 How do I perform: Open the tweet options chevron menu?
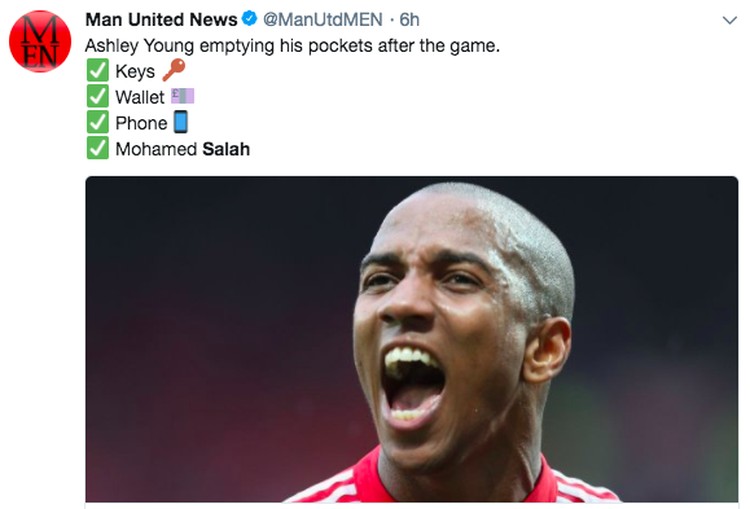[729, 20]
